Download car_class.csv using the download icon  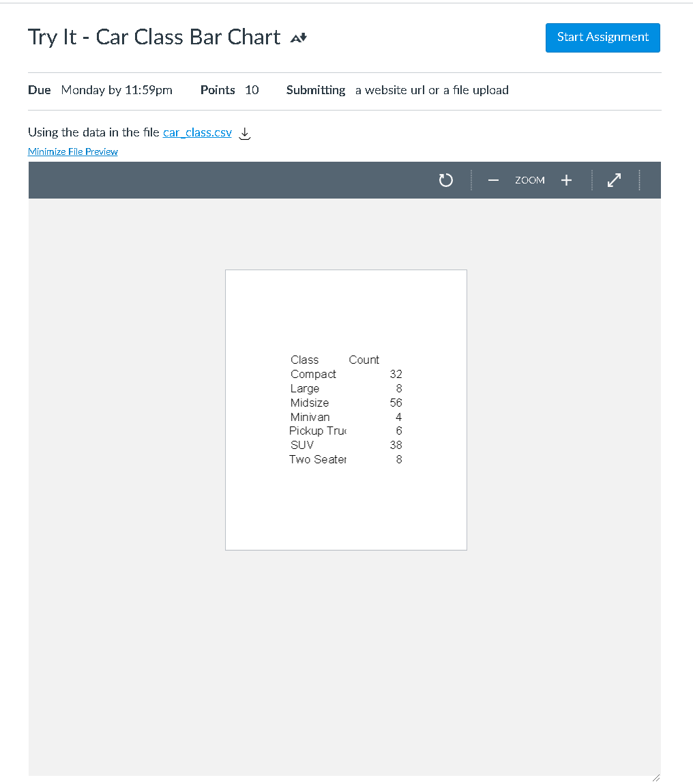tap(244, 133)
